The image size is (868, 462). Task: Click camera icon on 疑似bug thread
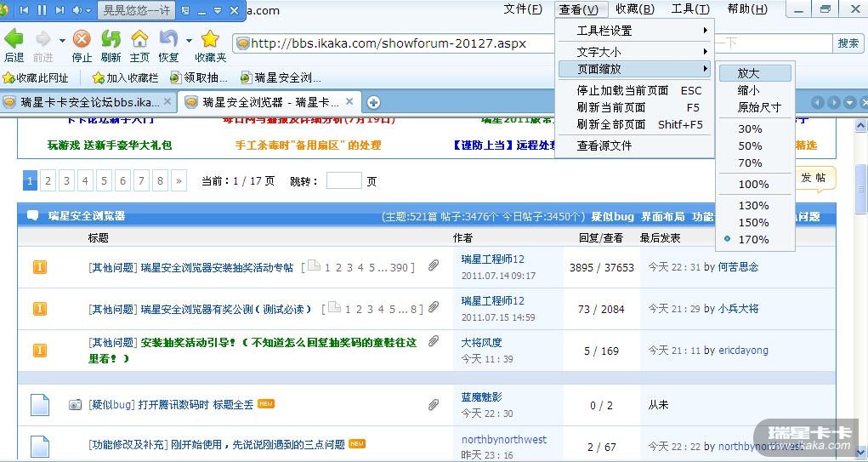point(76,405)
